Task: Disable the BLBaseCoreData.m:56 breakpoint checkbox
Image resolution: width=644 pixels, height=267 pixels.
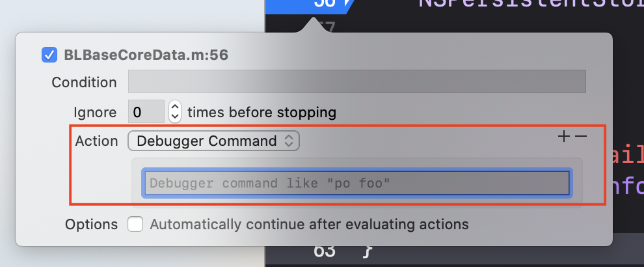Action: [49, 55]
